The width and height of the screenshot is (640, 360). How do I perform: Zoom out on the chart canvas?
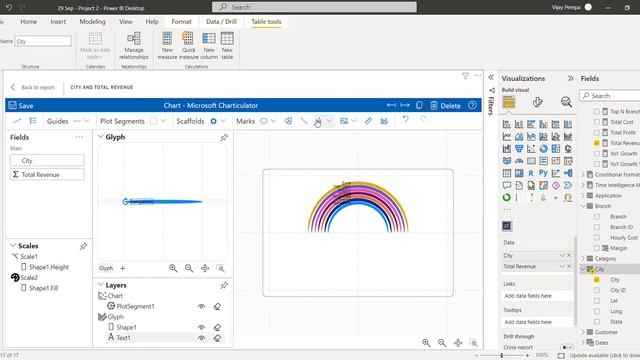coord(442,343)
